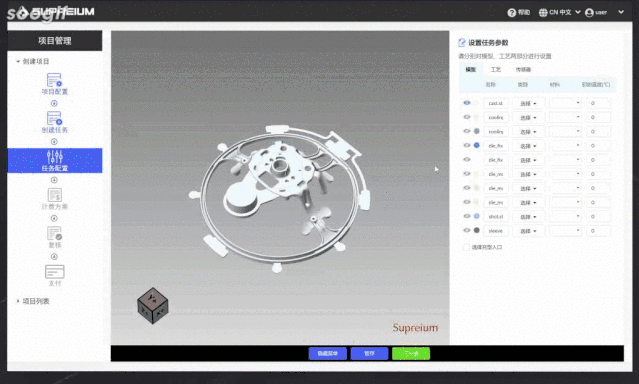Click the Supreium logo in header
639x384 pixels.
(56, 12)
